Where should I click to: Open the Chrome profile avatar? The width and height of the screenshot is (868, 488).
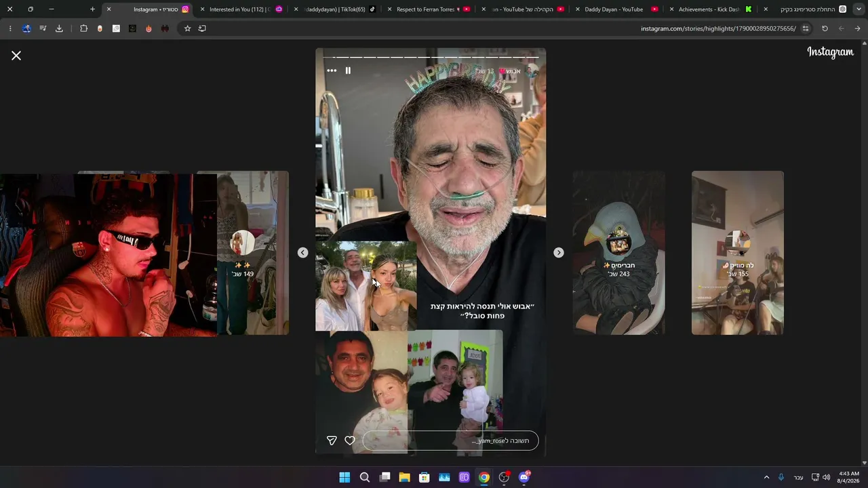[x=26, y=28]
